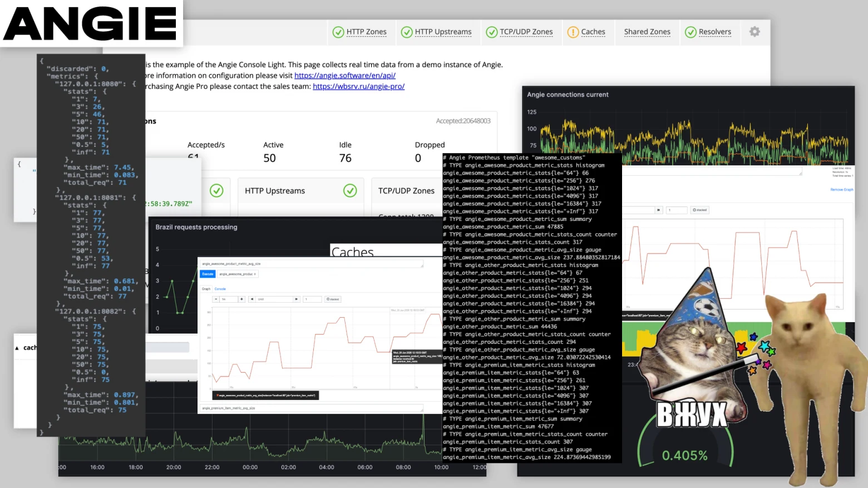The height and width of the screenshot is (488, 868).
Task: Click the Active value 50
Action: coord(269,158)
